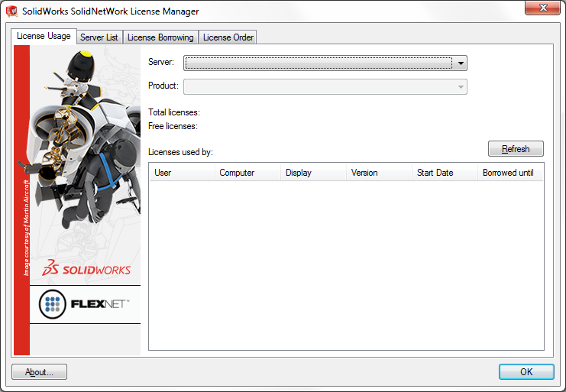
Task: Expand the Server dropdown arrow
Action: 461,63
